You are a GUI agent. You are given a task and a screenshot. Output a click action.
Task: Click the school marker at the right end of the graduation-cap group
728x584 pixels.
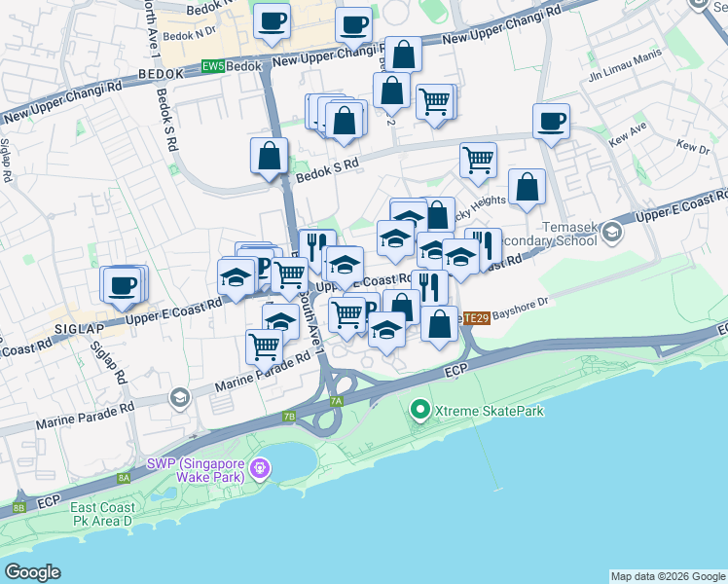point(460,258)
